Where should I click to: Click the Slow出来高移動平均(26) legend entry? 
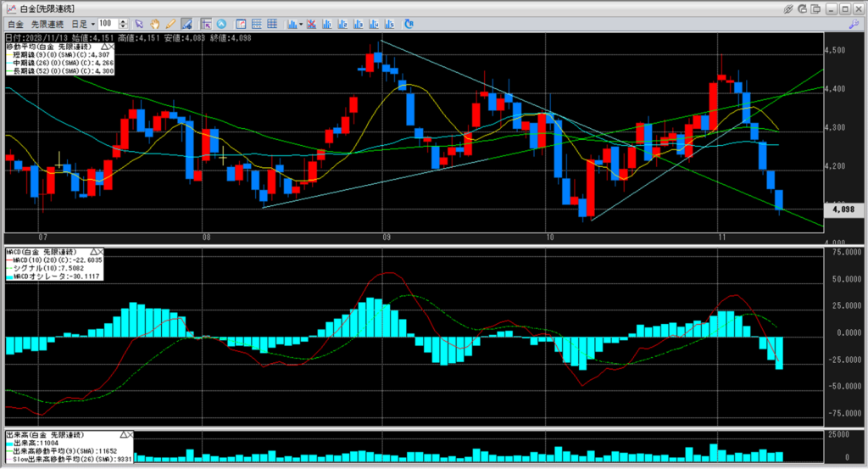pos(70,459)
